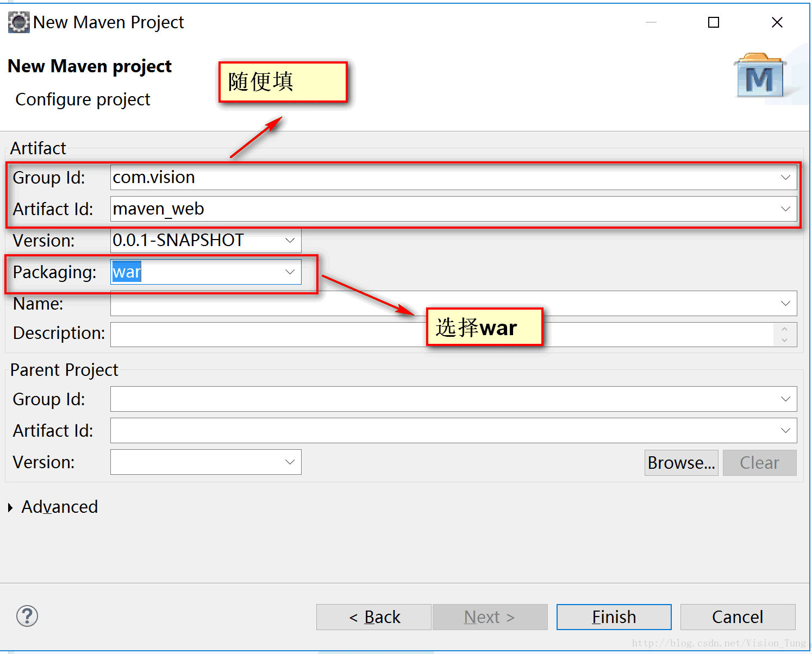Open the Artifact section Artifact Id dropdown arrow

point(785,209)
